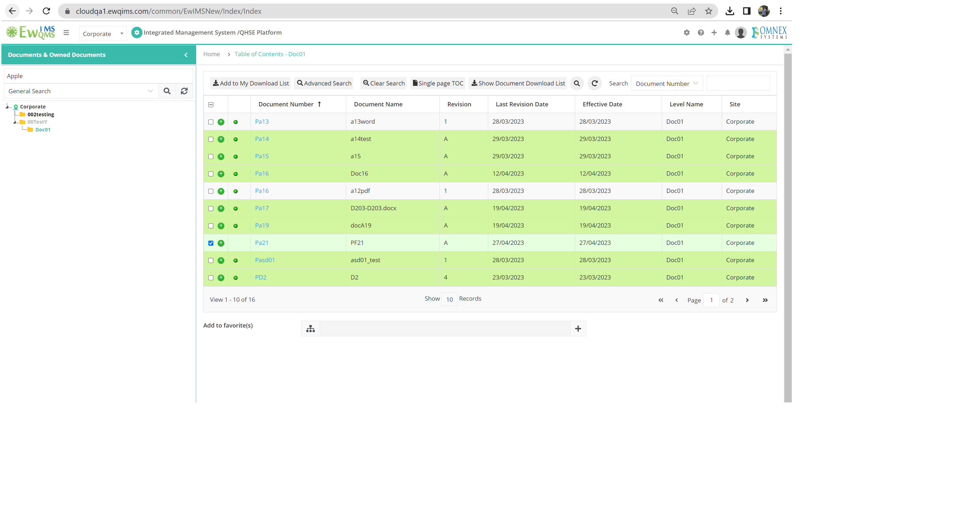The image size is (980, 513).
Task: Click the Last Revision Date column header
Action: pyautogui.click(x=522, y=104)
